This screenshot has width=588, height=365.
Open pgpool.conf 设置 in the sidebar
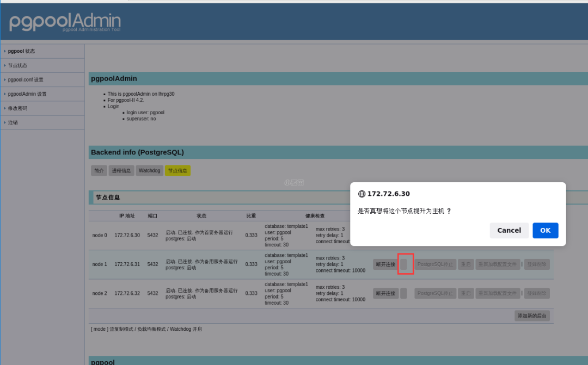click(x=26, y=80)
